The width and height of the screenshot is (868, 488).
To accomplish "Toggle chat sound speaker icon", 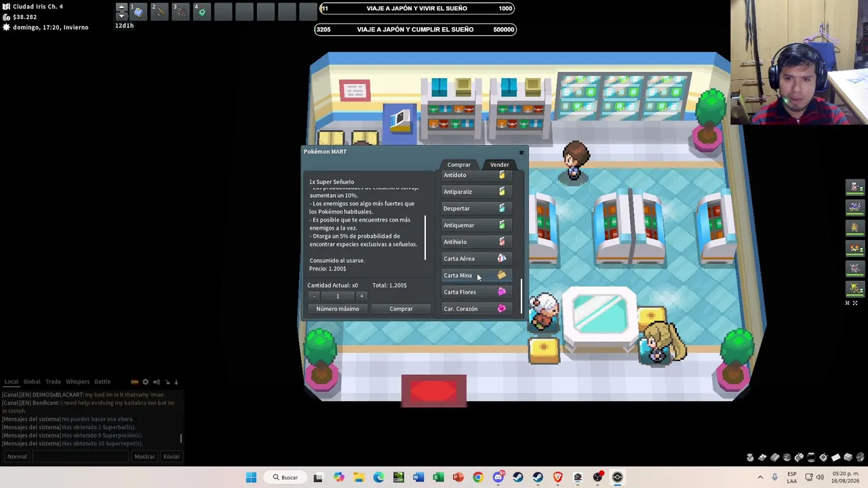I will point(156,382).
